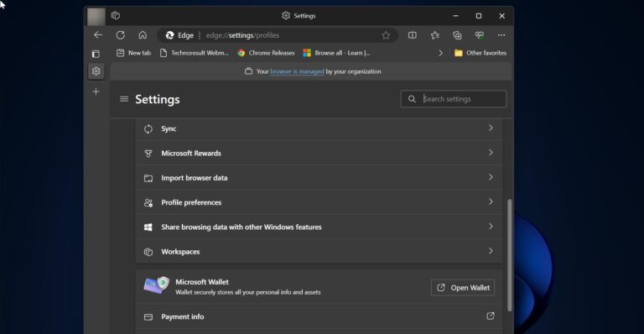Click the address bar URL edge://settings/profiles
The image size is (644, 334).
tap(242, 35)
